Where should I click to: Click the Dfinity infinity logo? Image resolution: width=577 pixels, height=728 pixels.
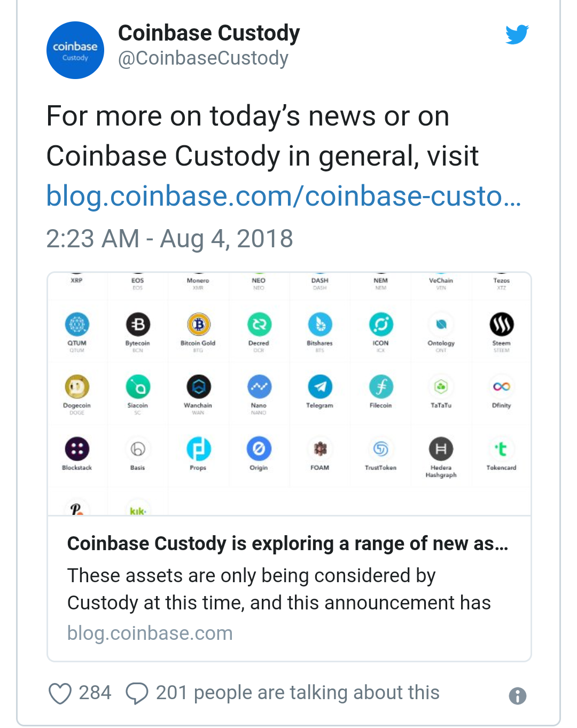[x=501, y=387]
